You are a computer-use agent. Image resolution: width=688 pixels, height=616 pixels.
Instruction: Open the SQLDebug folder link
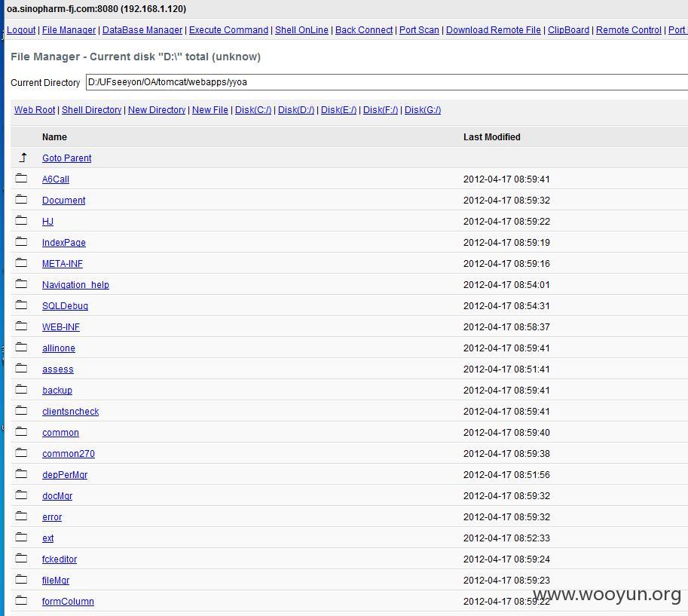[x=65, y=305]
